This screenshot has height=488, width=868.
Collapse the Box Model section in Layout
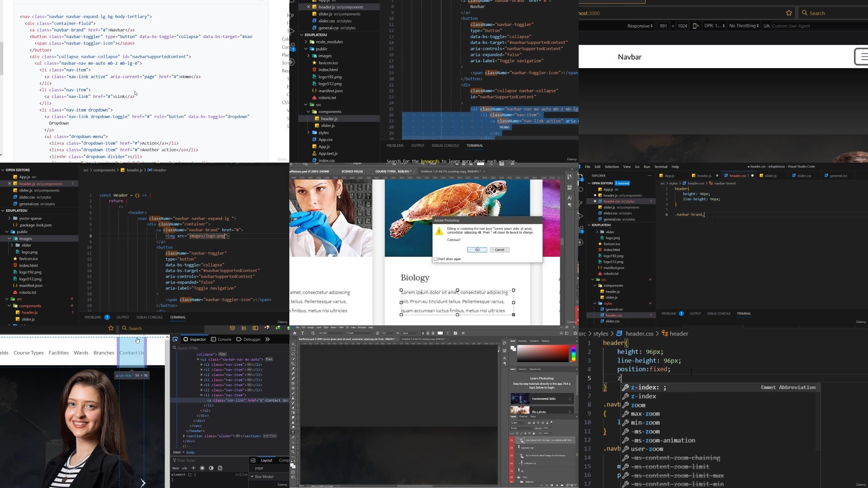pyautogui.click(x=252, y=476)
